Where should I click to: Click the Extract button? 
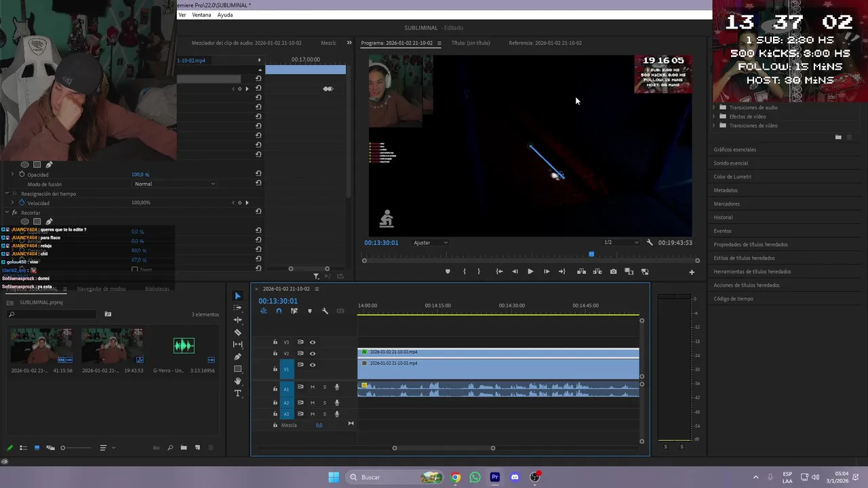point(597,272)
